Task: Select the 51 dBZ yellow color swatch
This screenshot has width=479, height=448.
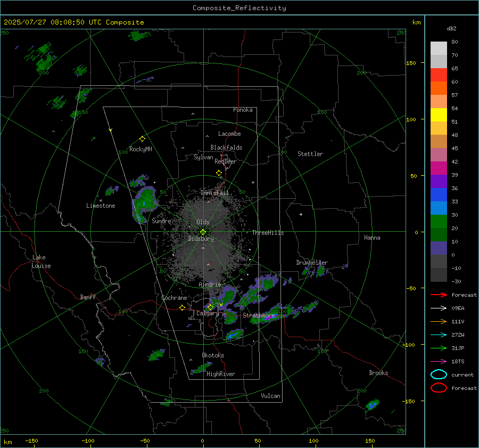Action: [439, 115]
